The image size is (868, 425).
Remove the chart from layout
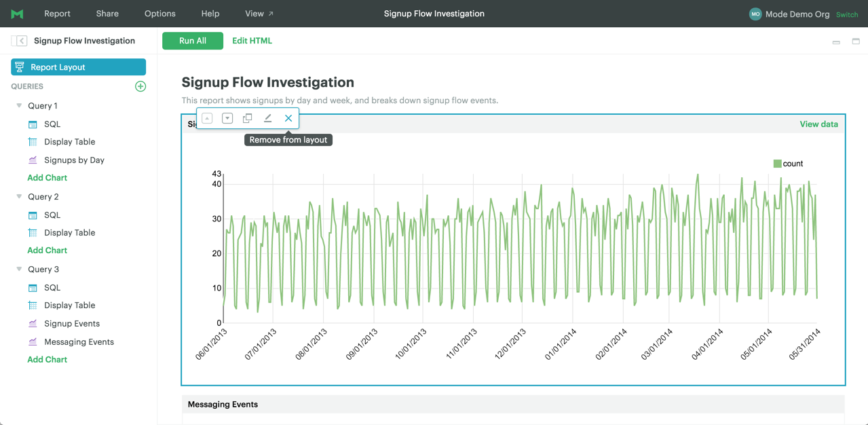[x=288, y=118]
